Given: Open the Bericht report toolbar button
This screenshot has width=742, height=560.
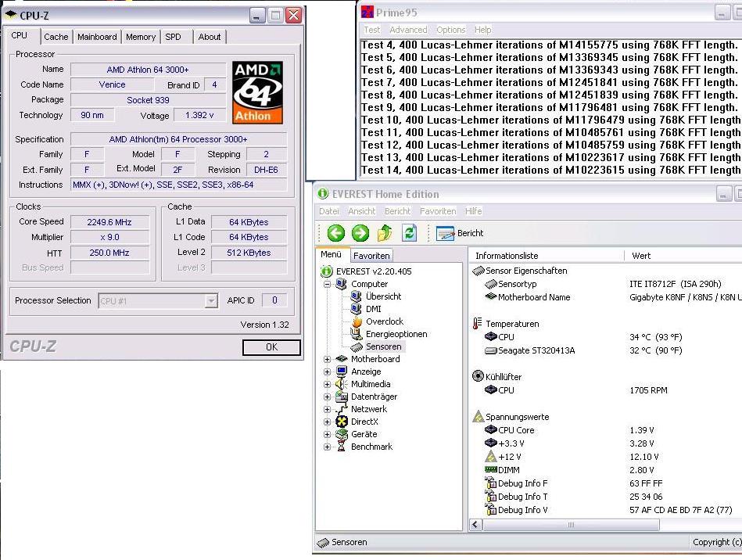Looking at the screenshot, I should (460, 233).
